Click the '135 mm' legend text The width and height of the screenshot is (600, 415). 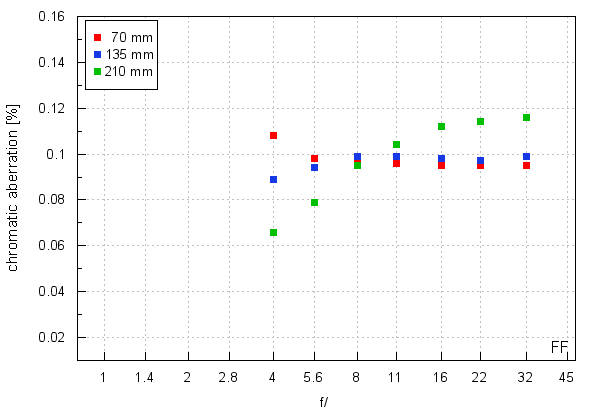click(x=132, y=54)
